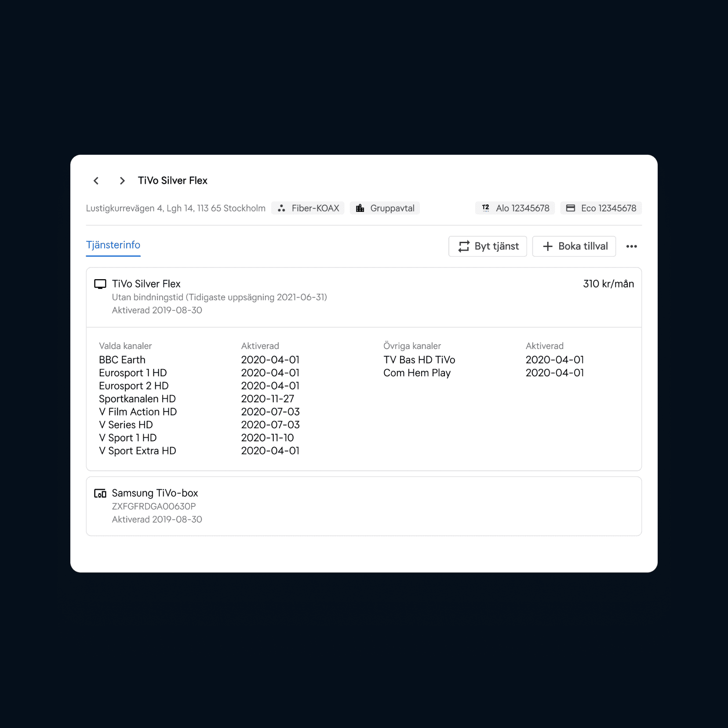728x728 pixels.
Task: Click the device icon for Samsung TiVo-box
Action: click(100, 493)
